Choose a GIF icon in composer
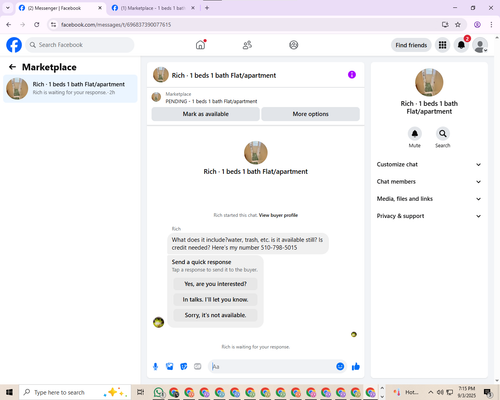 [198, 367]
